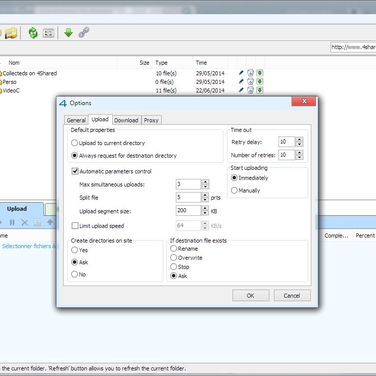The image size is (376, 376).
Task: Click the share icon for the VideoC folder
Action: pos(250,90)
